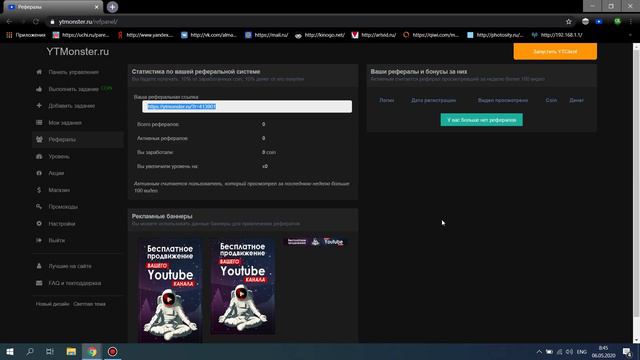This screenshot has height=360, width=640.
Task: Open the Акции sidebar icon
Action: point(39,173)
